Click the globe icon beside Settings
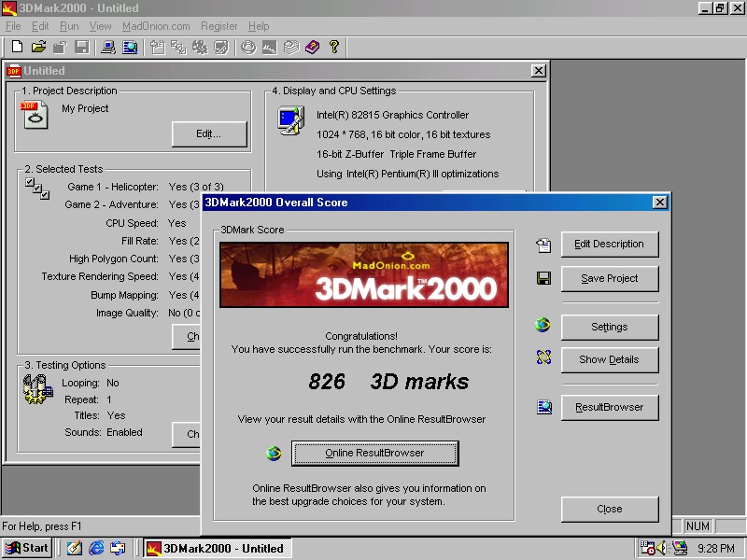The width and height of the screenshot is (747, 560). tap(543, 325)
